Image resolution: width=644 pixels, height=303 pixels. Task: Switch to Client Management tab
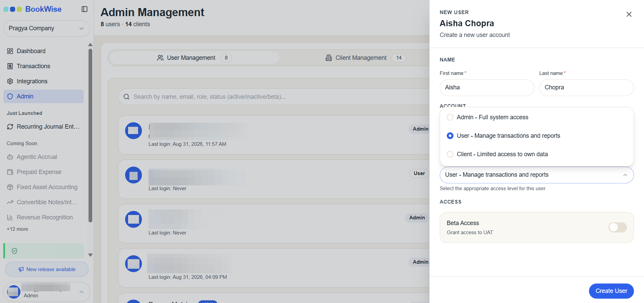point(366,58)
